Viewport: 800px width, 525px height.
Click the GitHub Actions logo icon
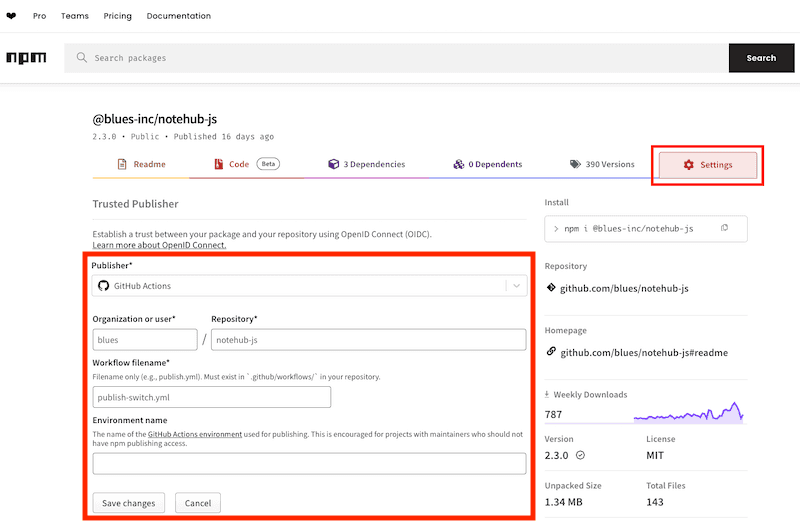[103, 286]
